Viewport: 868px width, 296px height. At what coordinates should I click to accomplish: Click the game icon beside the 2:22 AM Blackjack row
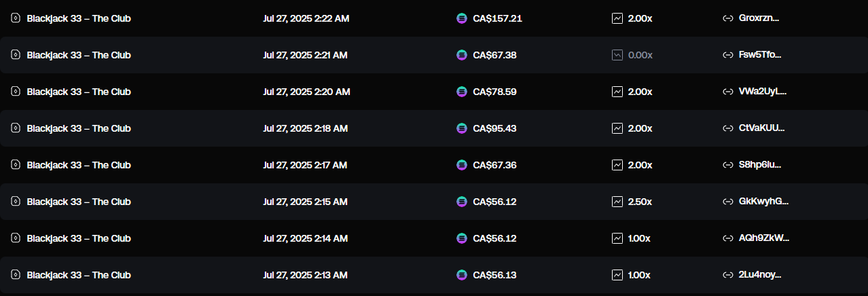pyautogui.click(x=16, y=18)
